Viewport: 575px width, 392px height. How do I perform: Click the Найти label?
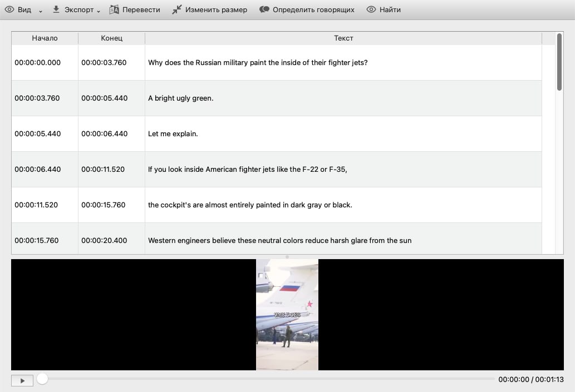pos(390,9)
